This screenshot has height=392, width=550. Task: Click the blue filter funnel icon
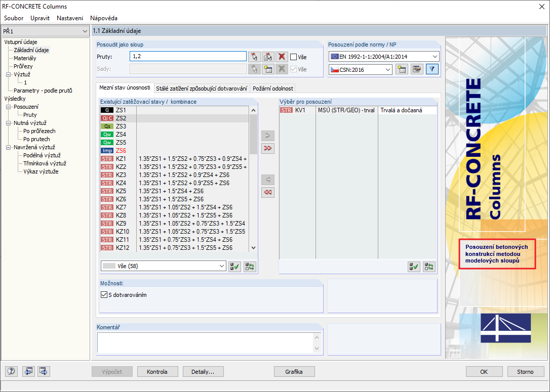432,69
